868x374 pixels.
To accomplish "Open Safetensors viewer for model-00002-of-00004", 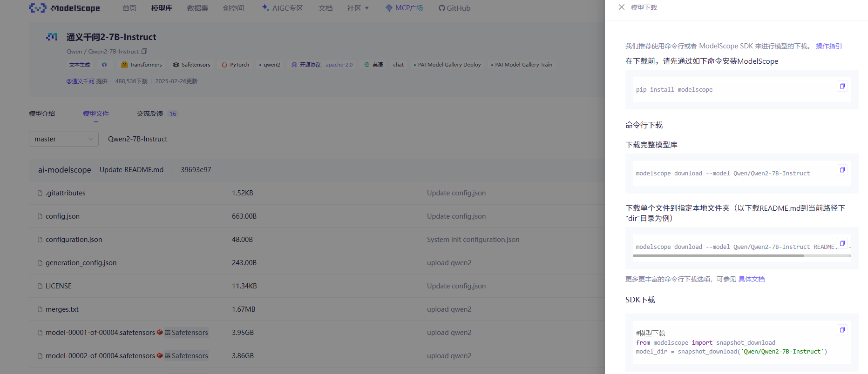I will (x=186, y=356).
